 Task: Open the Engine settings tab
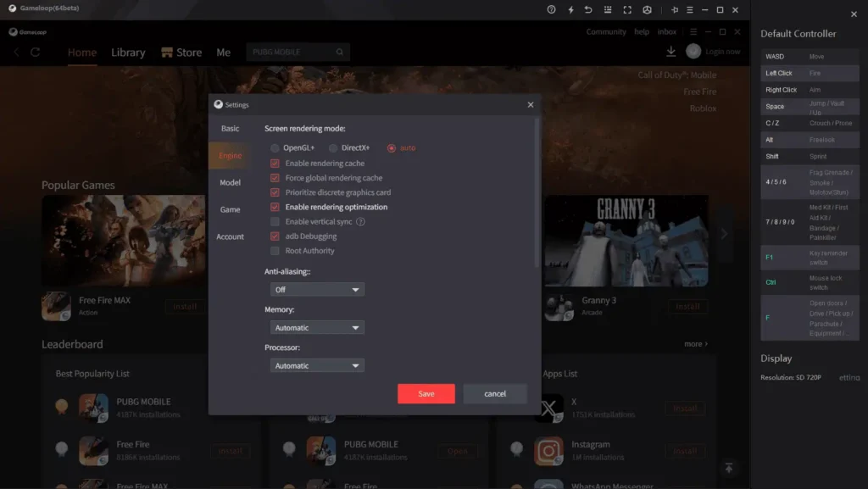tap(230, 155)
